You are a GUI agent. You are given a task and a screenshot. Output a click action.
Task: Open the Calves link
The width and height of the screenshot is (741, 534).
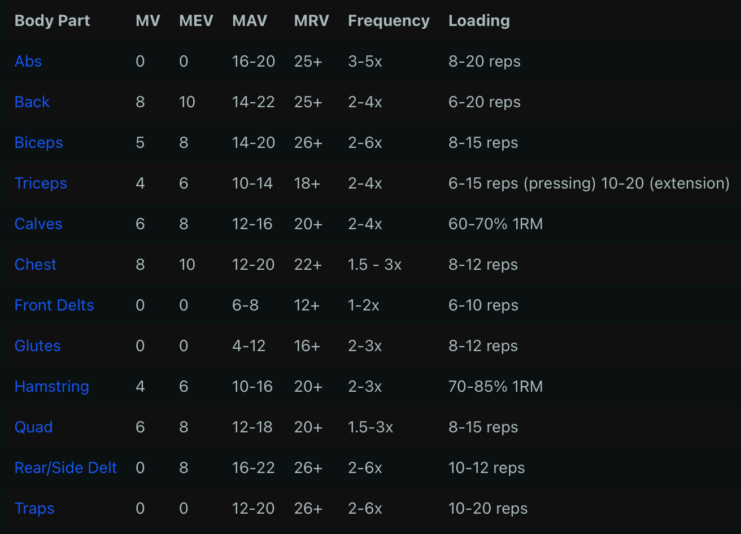pyautogui.click(x=38, y=224)
